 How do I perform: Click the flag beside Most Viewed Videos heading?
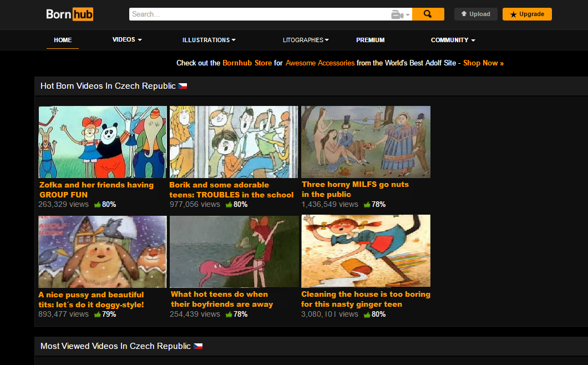(198, 346)
